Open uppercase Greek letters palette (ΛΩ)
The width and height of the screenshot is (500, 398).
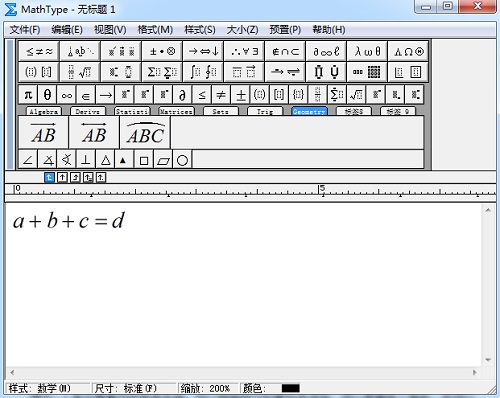point(408,51)
